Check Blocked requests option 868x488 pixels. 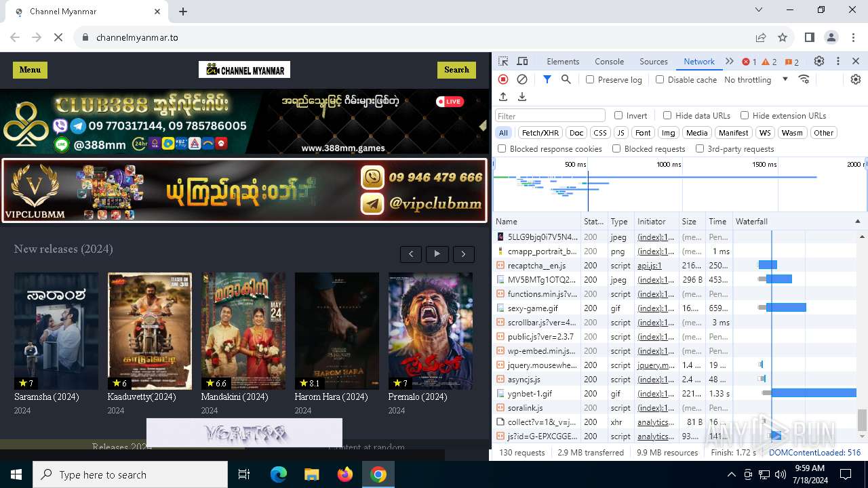(616, 148)
